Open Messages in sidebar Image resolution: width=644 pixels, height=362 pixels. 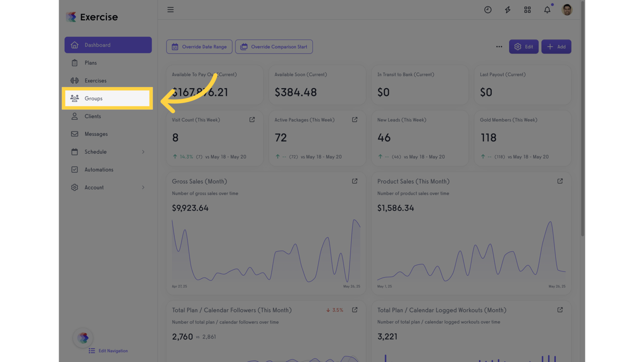(108, 134)
